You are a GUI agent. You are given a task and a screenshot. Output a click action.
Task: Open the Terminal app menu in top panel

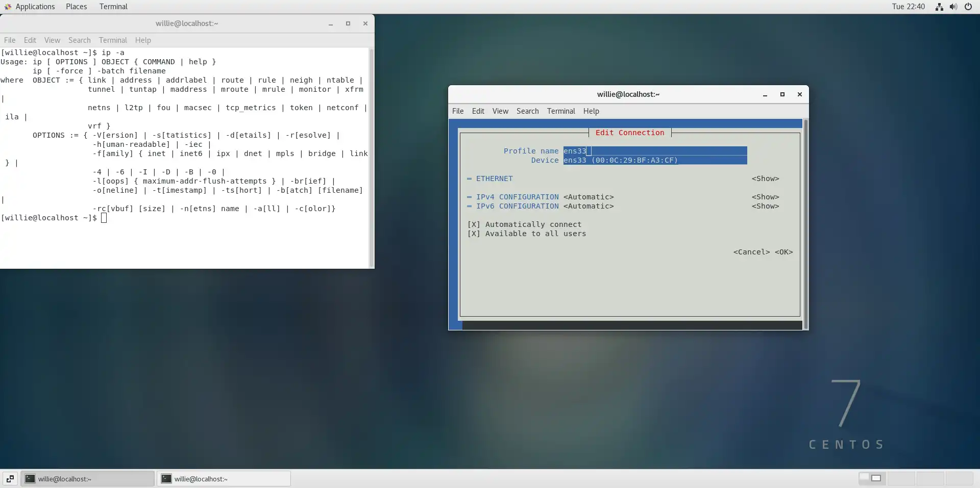coord(113,7)
